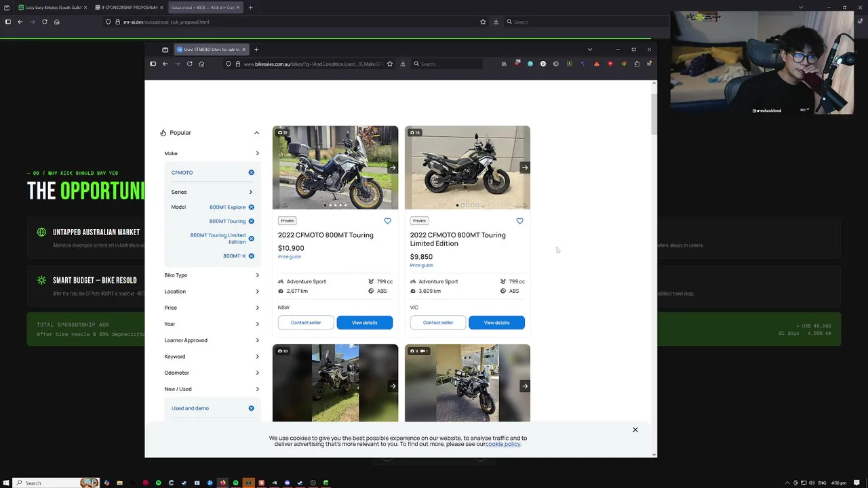Open home page in back browser window
This screenshot has width=868, height=488.
point(57,22)
